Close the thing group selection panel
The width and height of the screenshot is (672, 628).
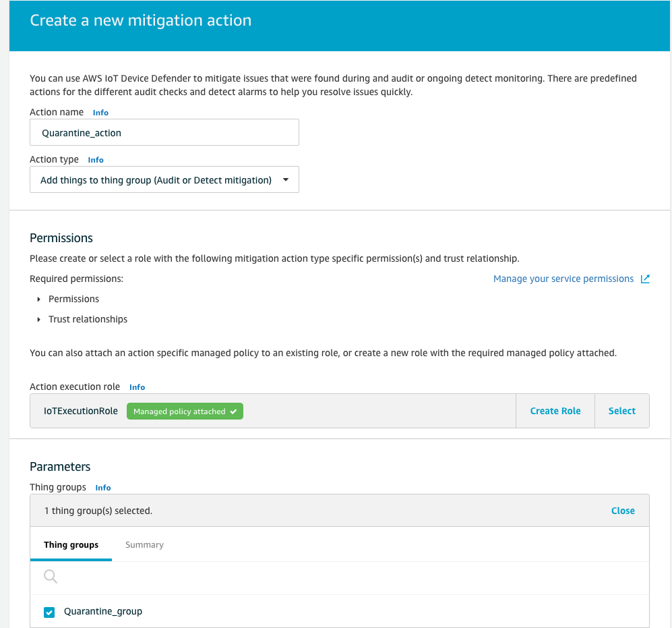pyautogui.click(x=622, y=511)
